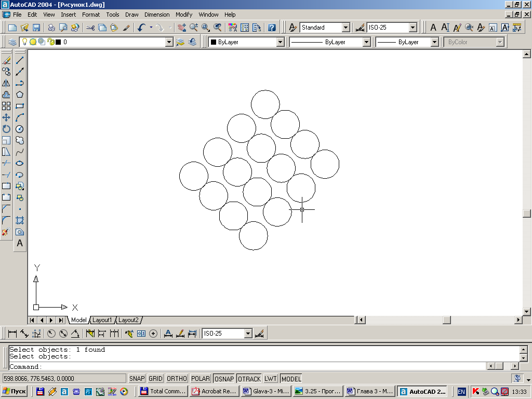The image size is (532, 399).
Task: Select the Spline draw tool
Action: [20, 152]
